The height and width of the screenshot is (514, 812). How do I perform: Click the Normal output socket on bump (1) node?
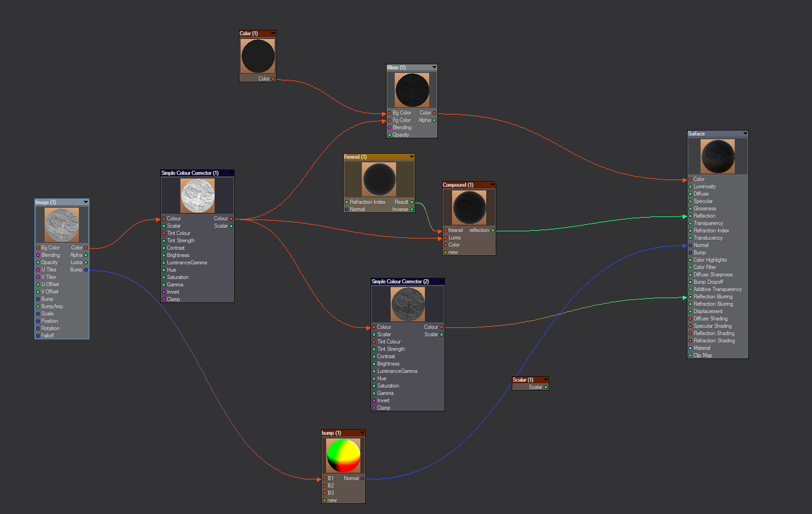tap(362, 478)
